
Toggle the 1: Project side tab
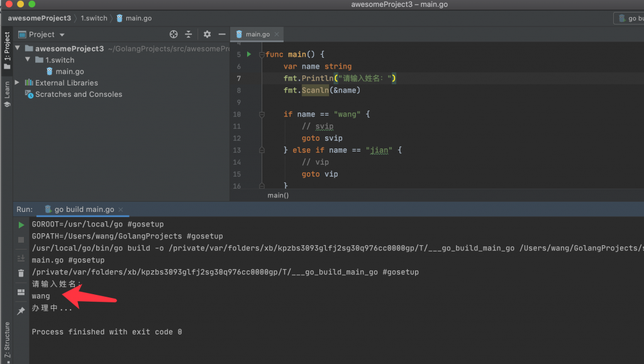click(x=7, y=50)
